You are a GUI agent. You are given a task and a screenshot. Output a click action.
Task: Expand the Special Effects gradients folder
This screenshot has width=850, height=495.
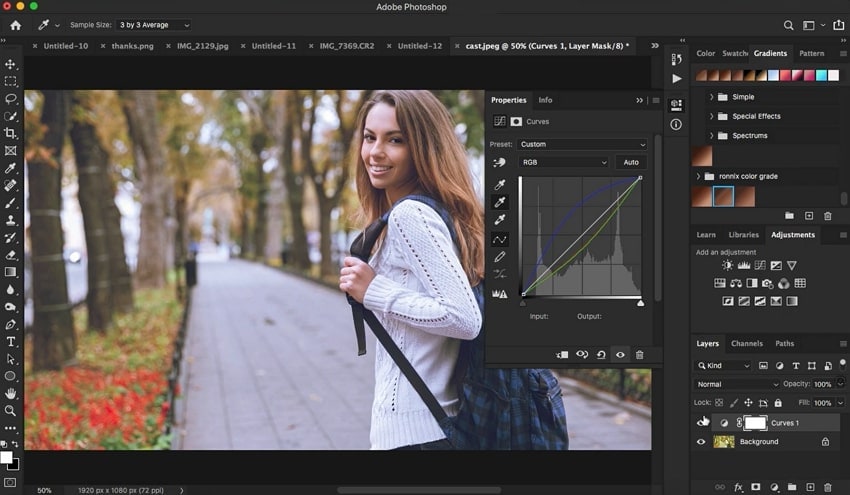tap(711, 116)
